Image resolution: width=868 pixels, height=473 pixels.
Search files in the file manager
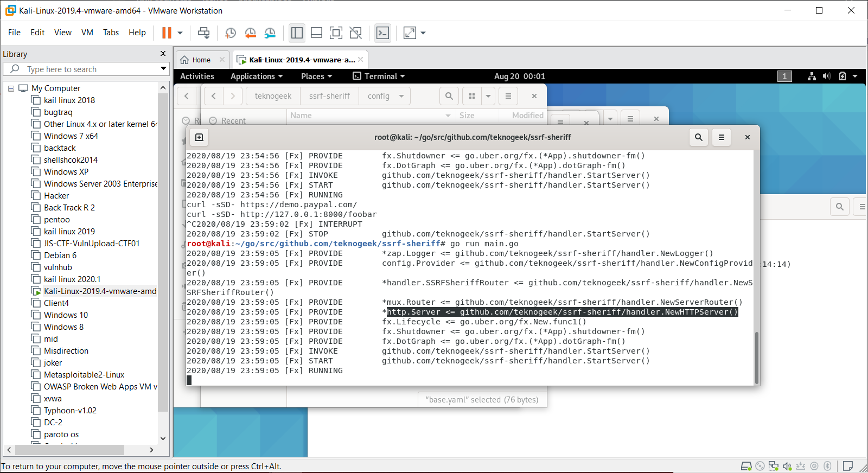(449, 96)
